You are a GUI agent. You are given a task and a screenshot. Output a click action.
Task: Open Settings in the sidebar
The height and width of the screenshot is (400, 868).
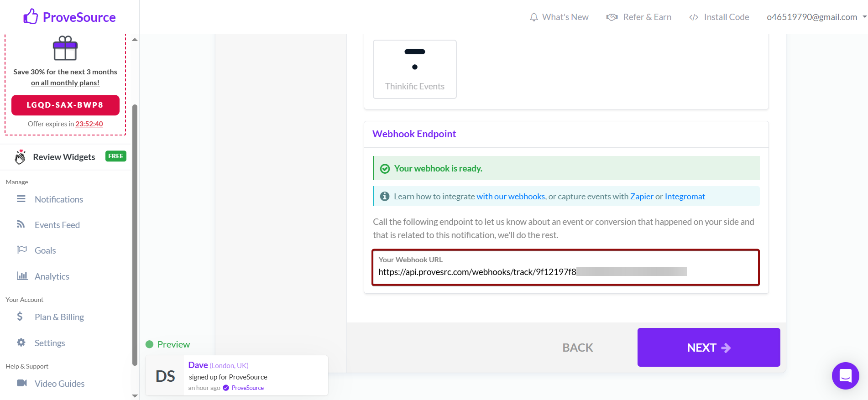click(x=50, y=343)
